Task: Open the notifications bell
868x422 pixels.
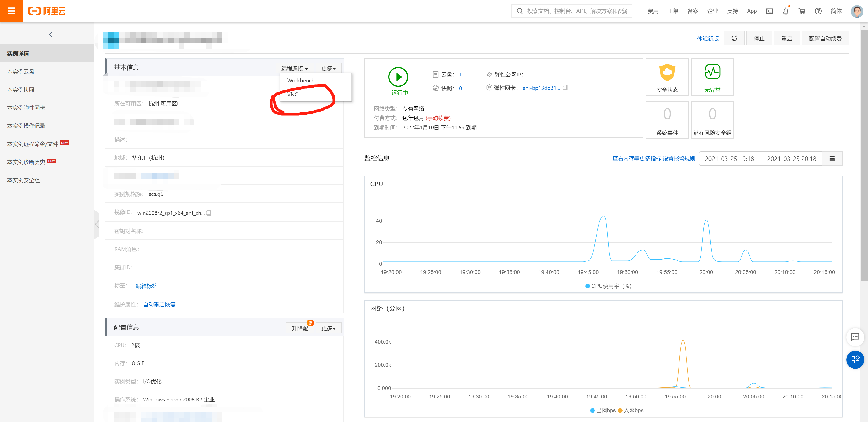Action: (x=785, y=11)
